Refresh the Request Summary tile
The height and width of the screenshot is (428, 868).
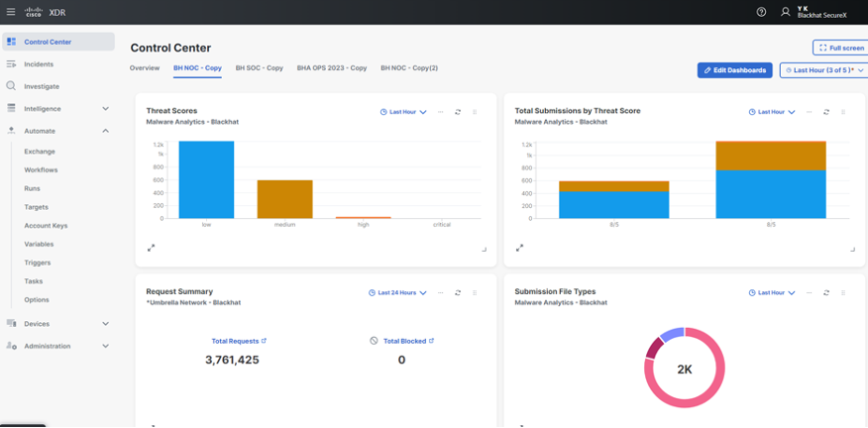click(458, 293)
